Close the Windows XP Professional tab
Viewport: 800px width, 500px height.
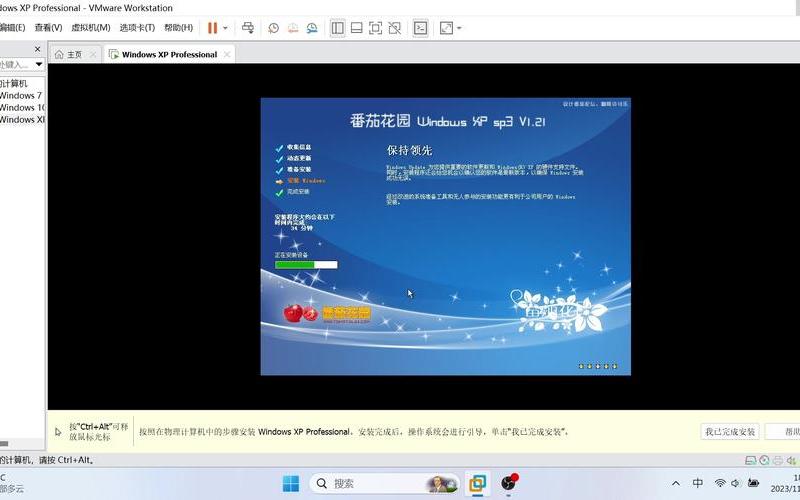click(227, 55)
